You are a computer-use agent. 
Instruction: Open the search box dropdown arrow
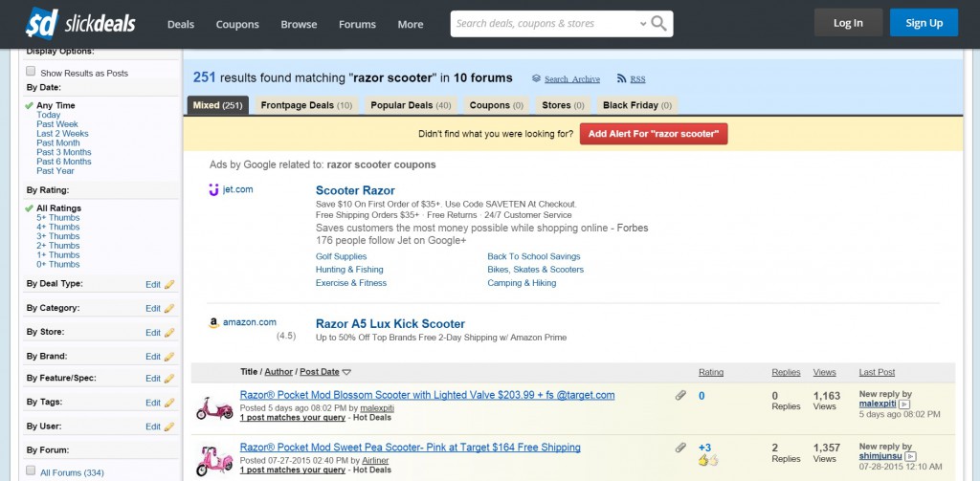click(x=643, y=24)
